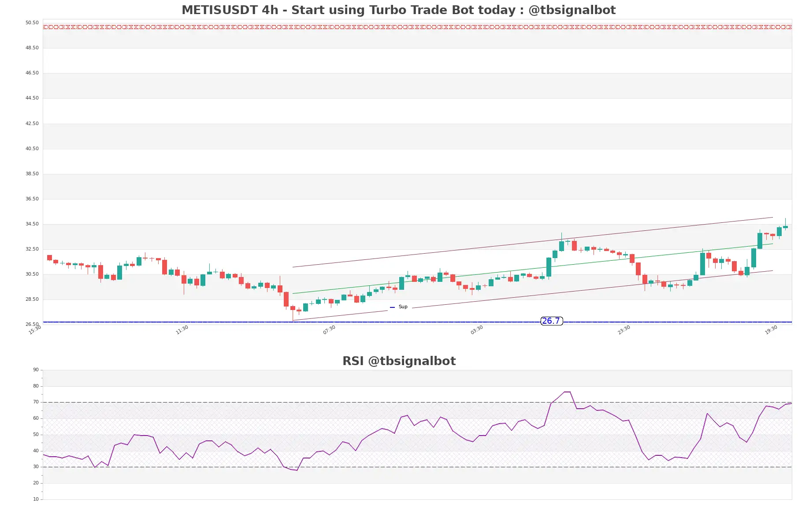Screen dimensions: 798x532
Task: Click the RSI 70 axis label
Action: coord(36,402)
